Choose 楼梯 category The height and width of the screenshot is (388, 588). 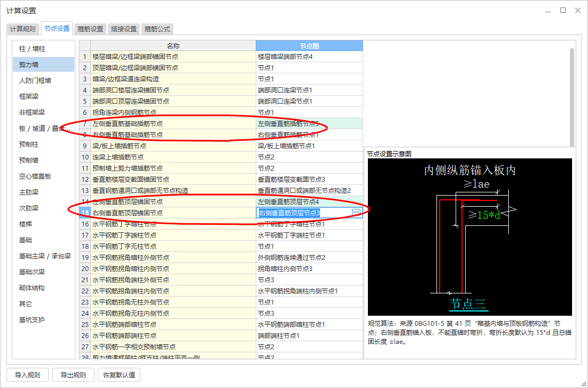pyautogui.click(x=44, y=224)
